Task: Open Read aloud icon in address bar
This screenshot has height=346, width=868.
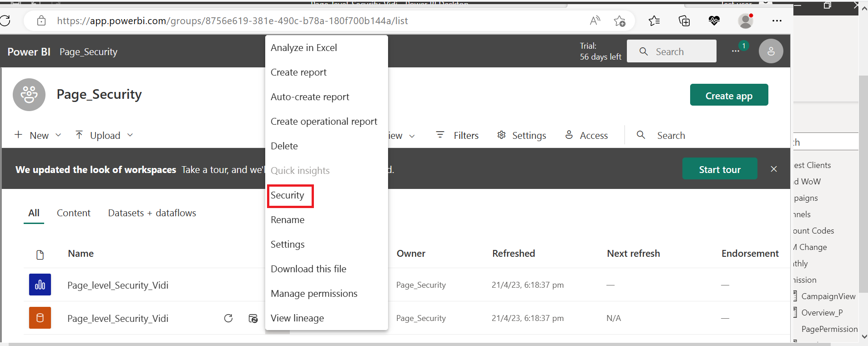Action: [x=595, y=20]
